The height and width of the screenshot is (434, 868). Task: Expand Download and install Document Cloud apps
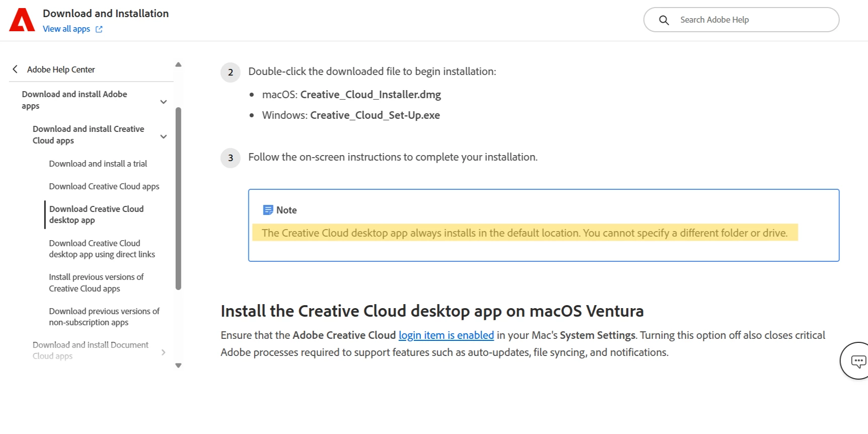(x=163, y=352)
